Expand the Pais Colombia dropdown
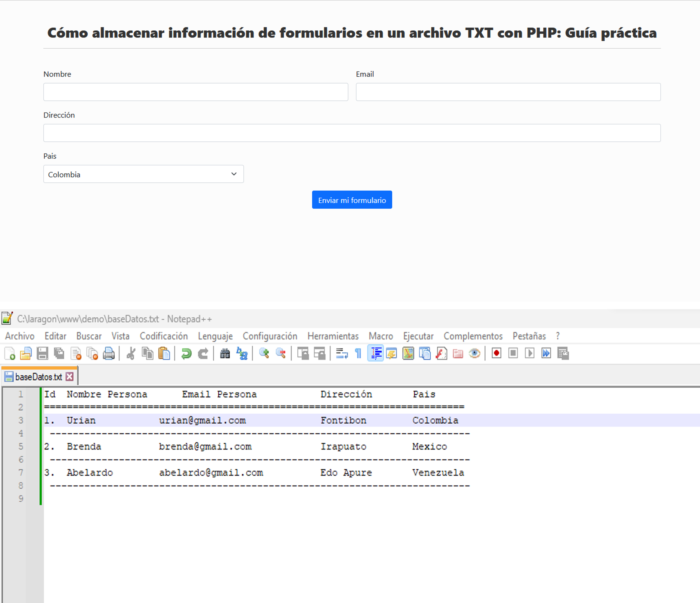The height and width of the screenshot is (603, 700). tap(143, 174)
